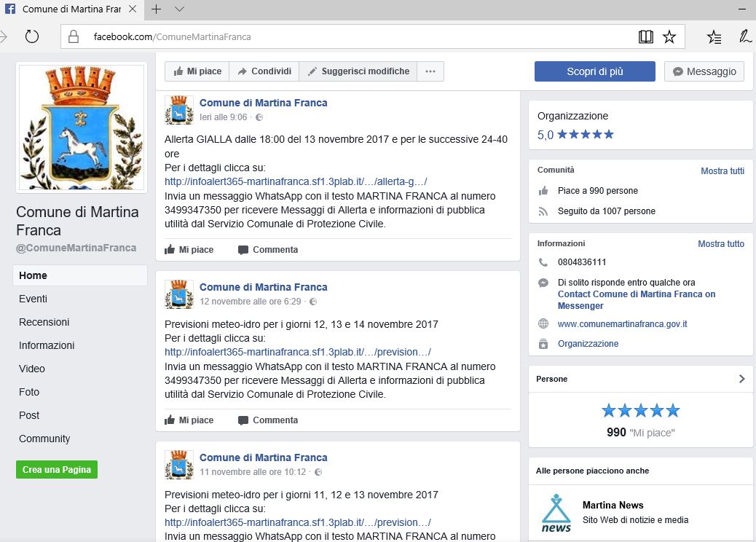Click avatar of the 11 novembre post
This screenshot has height=542, width=756.
[179, 465]
